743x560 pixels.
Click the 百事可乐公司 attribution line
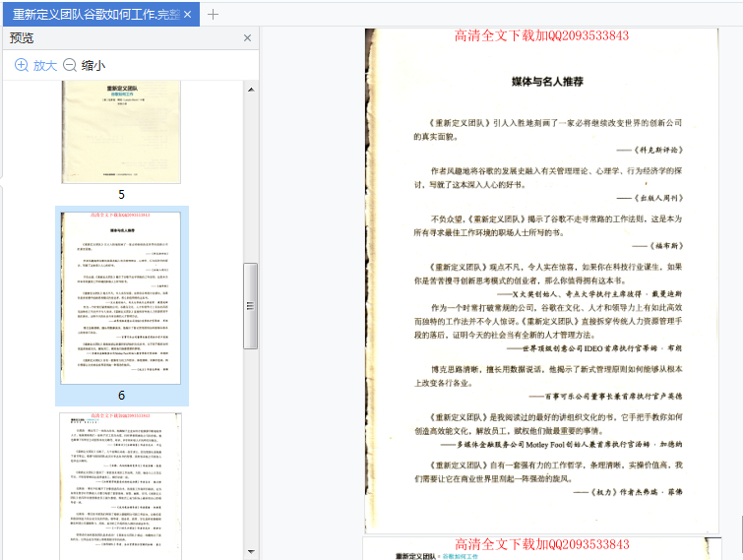coord(605,396)
